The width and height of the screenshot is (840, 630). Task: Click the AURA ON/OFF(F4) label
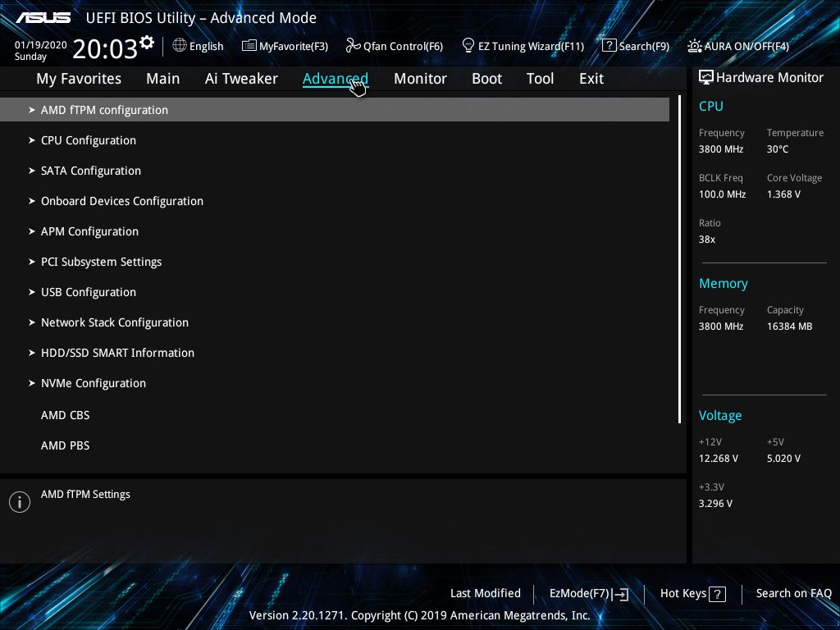coord(746,46)
